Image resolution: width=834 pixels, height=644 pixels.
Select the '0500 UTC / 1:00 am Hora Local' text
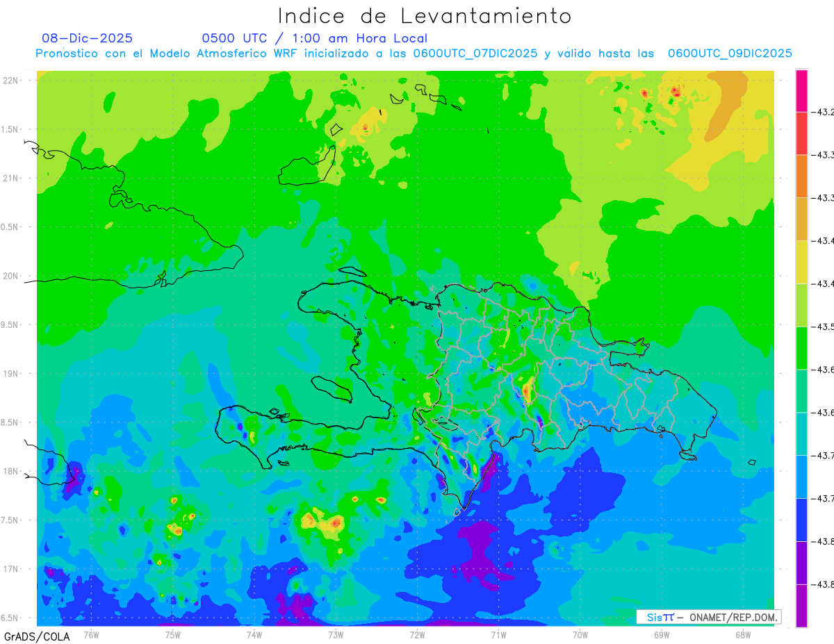coord(315,39)
